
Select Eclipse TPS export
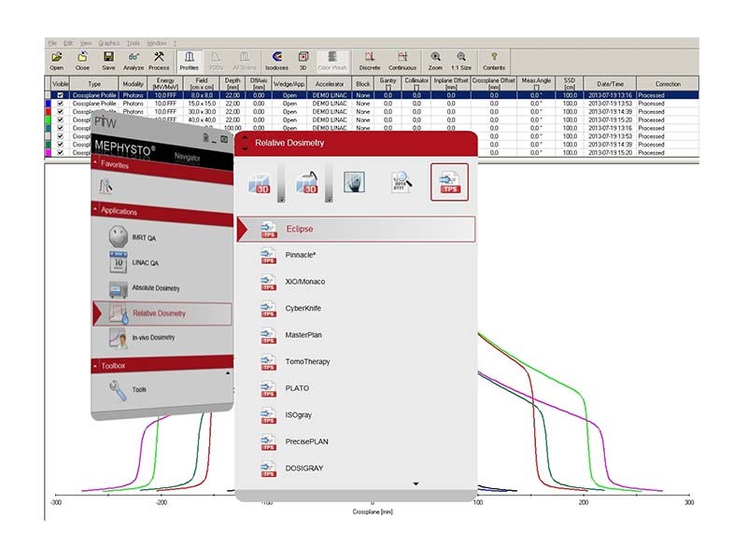click(356, 229)
